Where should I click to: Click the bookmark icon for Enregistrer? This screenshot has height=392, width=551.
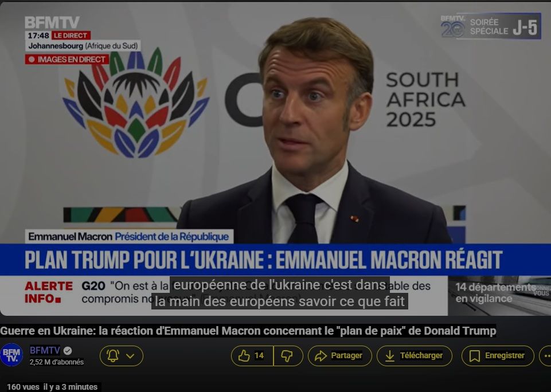474,356
